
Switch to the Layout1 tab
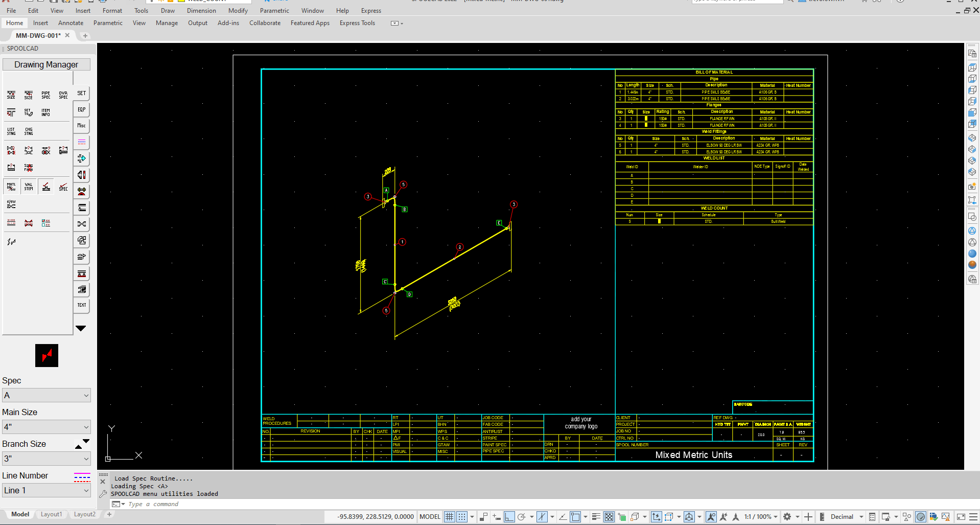51,514
